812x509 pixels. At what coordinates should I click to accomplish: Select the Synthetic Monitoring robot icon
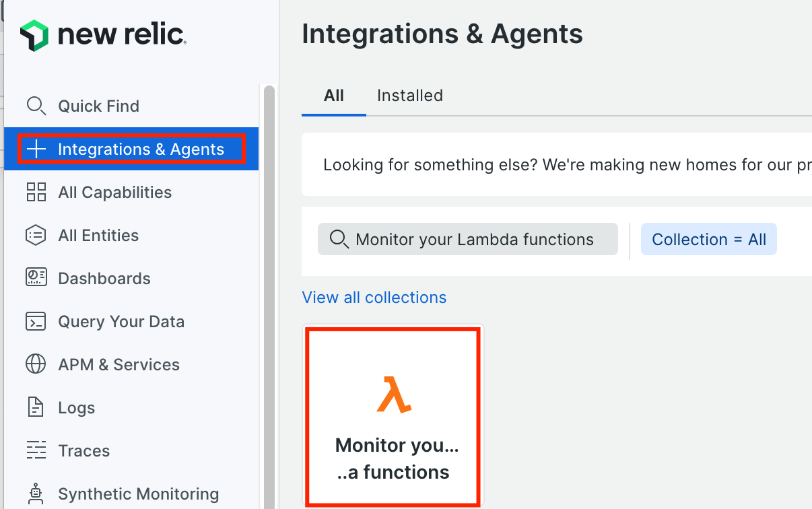36,494
